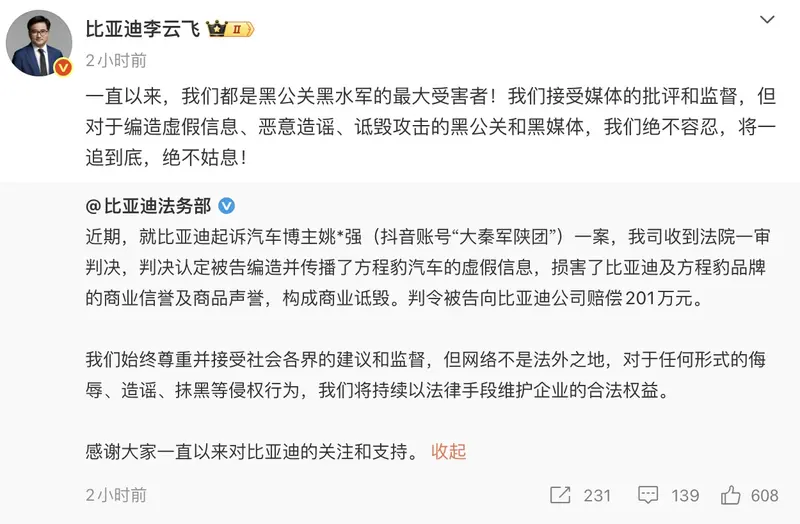Viewport: 800px width, 524px height.
Task: Click the orange verified badge on the avatar
Action: coord(63,68)
